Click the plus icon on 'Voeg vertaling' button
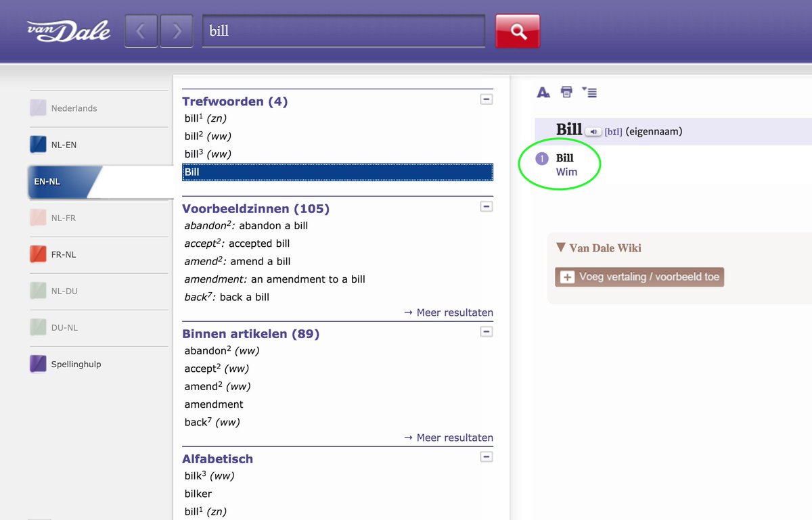This screenshot has width=812, height=520. coord(567,277)
